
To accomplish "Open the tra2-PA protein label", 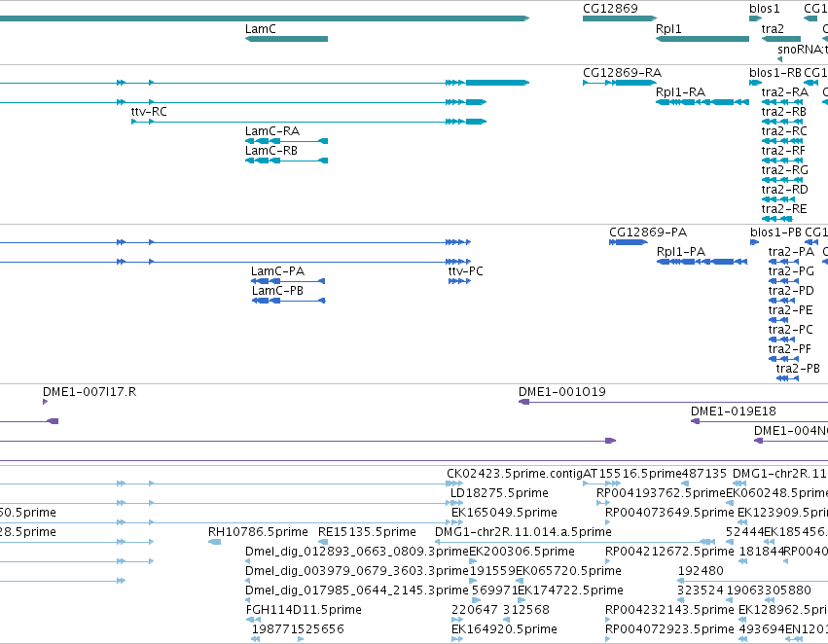I will point(791,252).
